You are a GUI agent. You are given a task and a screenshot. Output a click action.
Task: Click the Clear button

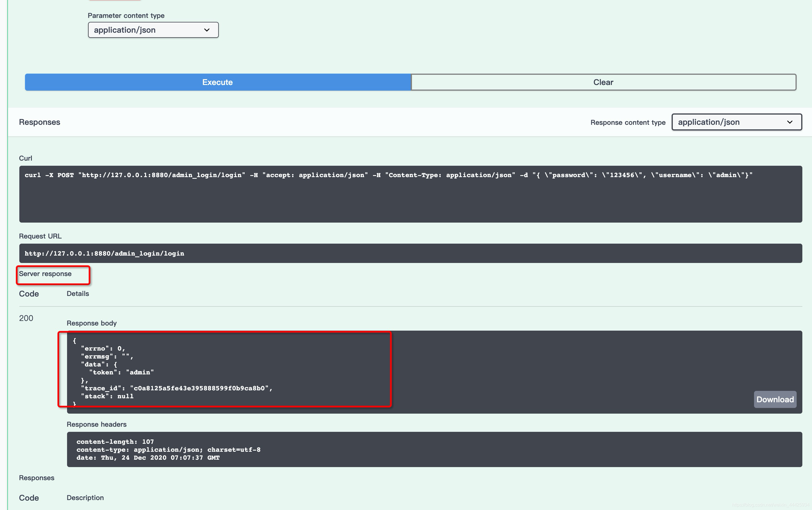point(603,82)
